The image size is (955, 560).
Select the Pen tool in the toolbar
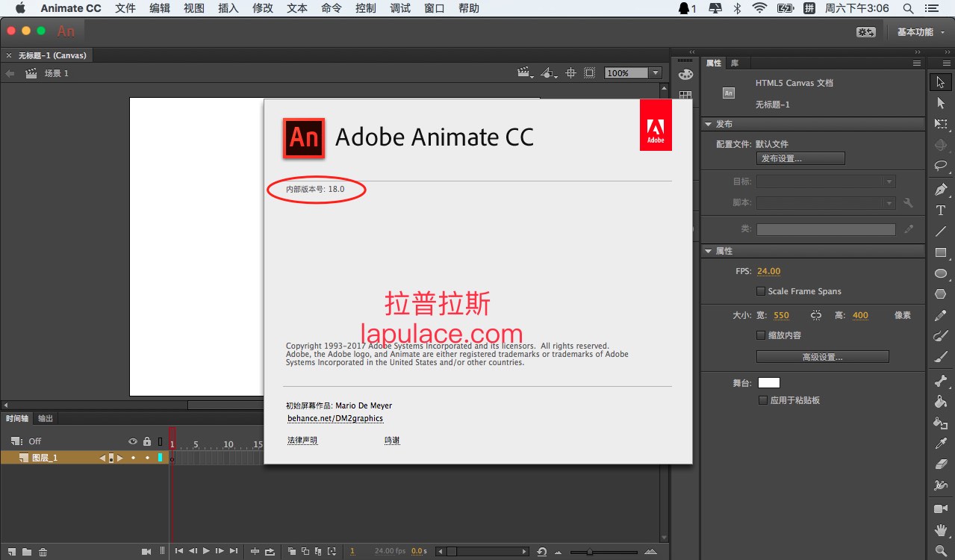pos(941,190)
